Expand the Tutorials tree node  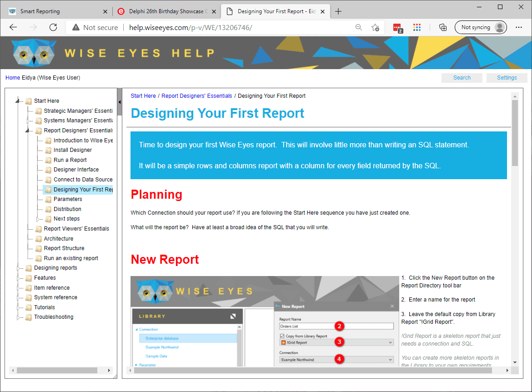click(x=18, y=307)
